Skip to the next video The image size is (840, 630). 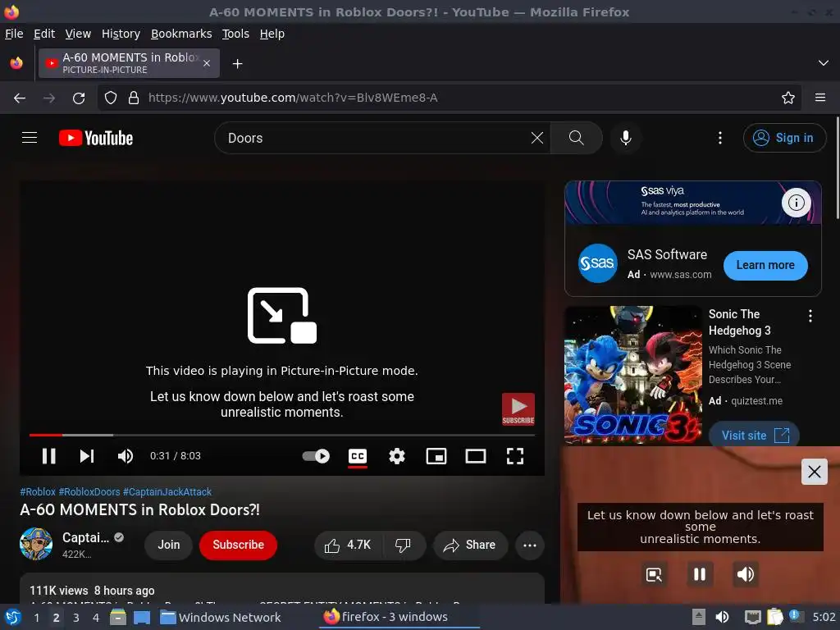point(87,456)
